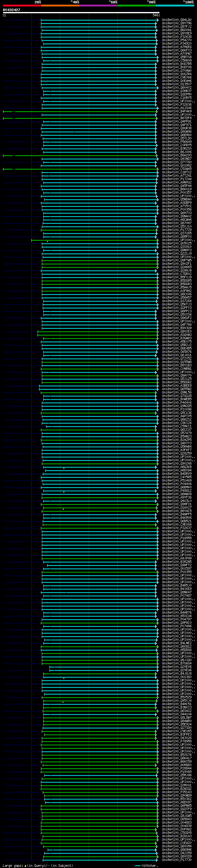Select hit label UniRef100_Q9C136
This screenshot has width=197, height=868.
(176, 413)
